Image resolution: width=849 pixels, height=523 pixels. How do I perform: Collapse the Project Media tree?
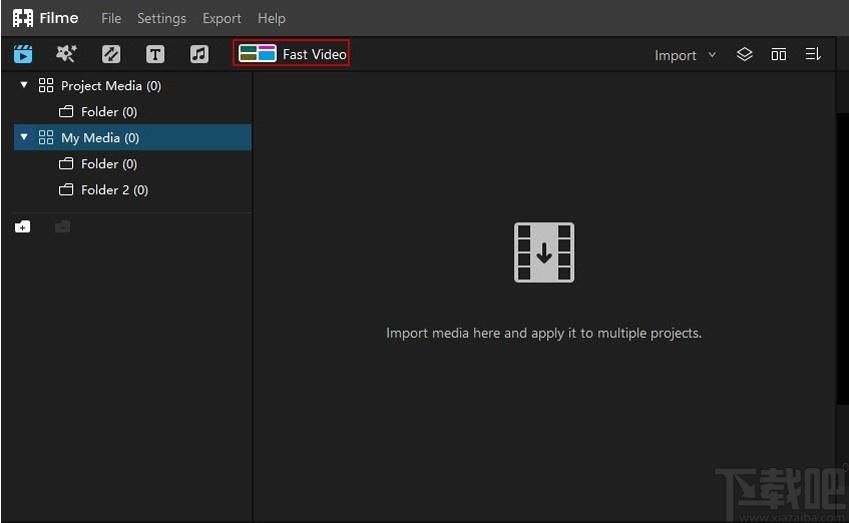pyautogui.click(x=24, y=85)
